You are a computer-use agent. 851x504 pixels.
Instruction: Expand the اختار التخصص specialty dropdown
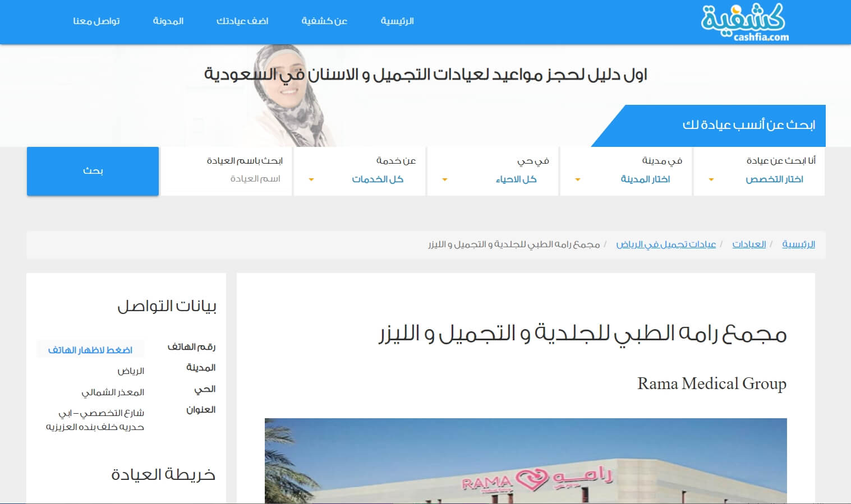click(759, 179)
